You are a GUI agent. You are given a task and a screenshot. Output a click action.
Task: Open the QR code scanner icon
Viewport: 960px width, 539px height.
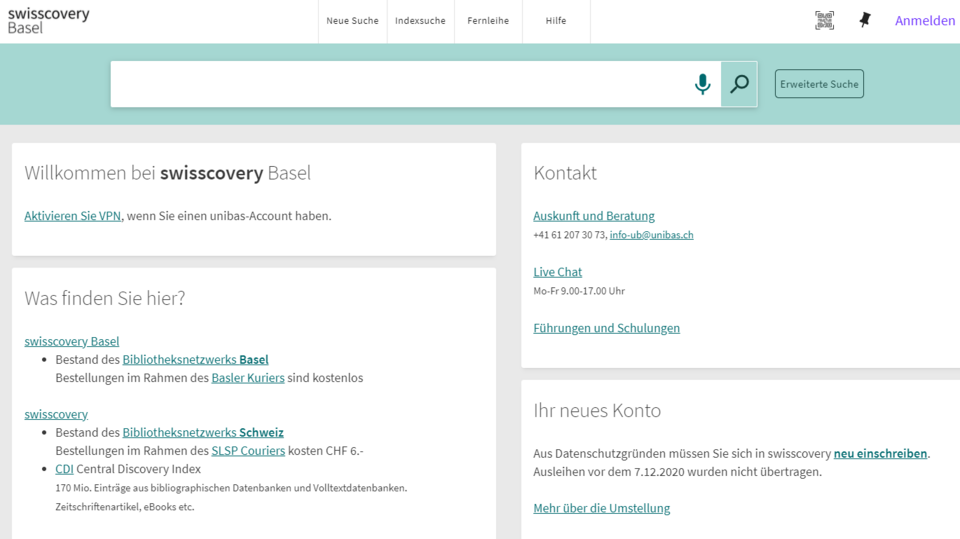pos(824,21)
